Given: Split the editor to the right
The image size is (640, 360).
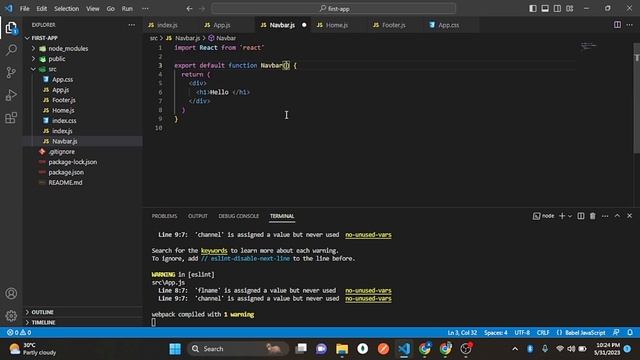Looking at the screenshot, I should tap(617, 25).
